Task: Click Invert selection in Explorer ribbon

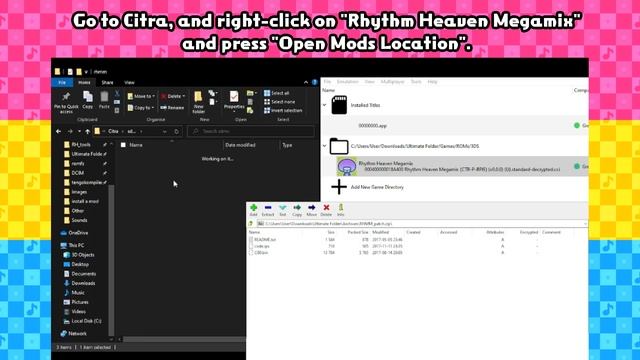Action: (283, 110)
